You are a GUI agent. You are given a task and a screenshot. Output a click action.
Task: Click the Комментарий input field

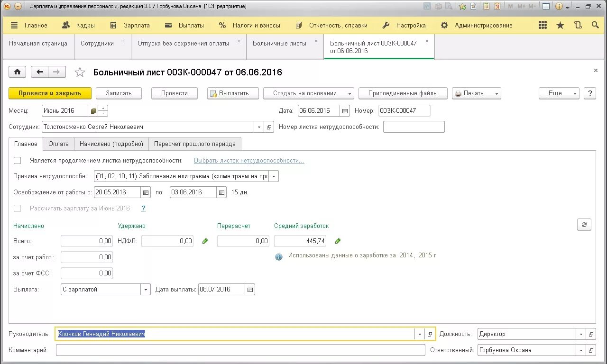[240, 350]
